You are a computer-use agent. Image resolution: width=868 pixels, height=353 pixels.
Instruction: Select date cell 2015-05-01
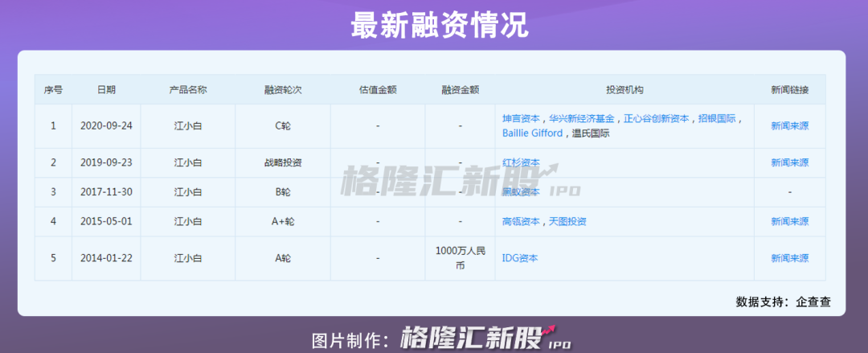(x=106, y=221)
